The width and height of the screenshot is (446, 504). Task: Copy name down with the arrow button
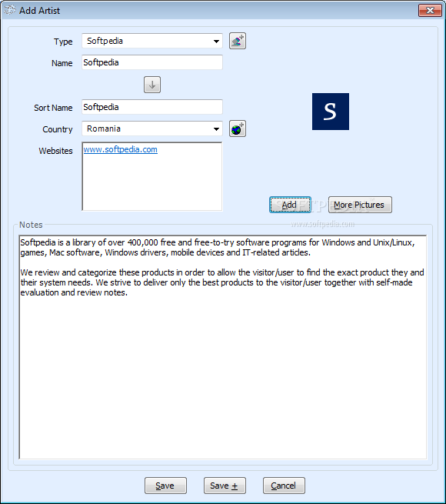(152, 85)
